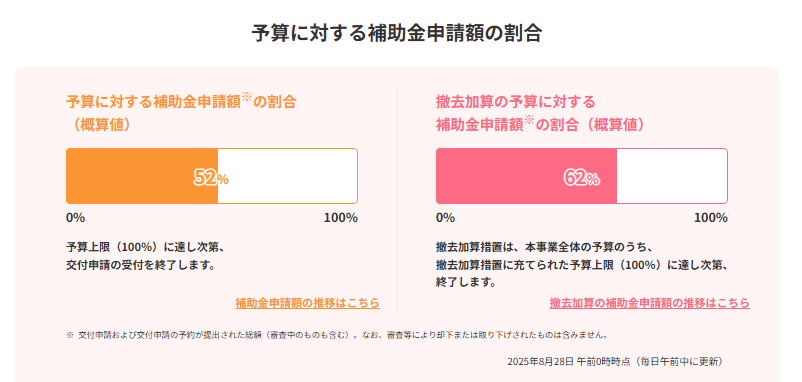Click the orange subheading 予算に対する補助金申請額の割合
The width and height of the screenshot is (802, 382).
pyautogui.click(x=181, y=102)
